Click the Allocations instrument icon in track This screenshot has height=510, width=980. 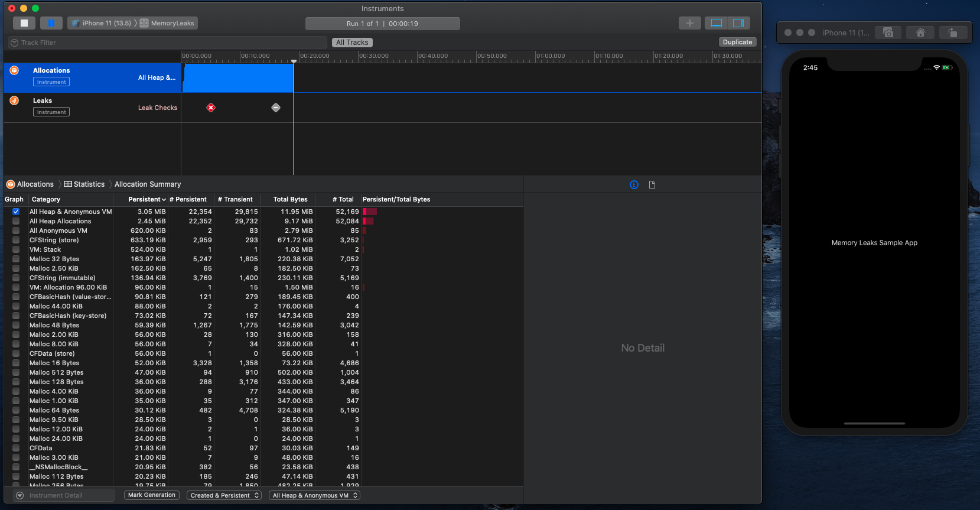(14, 70)
